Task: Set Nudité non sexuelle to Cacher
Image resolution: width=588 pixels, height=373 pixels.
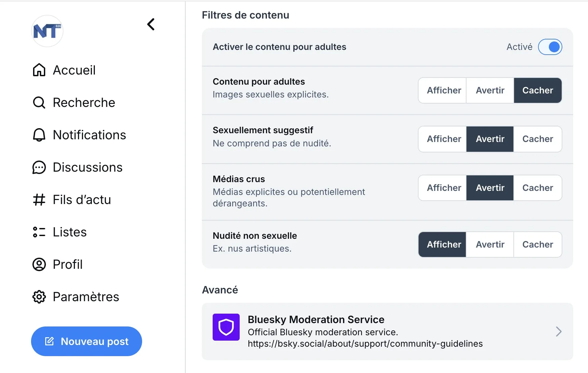Action: click(538, 245)
